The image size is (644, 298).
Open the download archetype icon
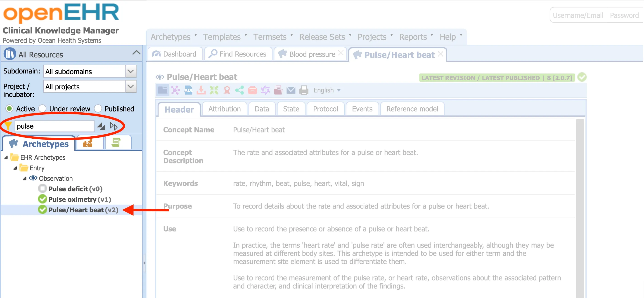click(x=201, y=90)
